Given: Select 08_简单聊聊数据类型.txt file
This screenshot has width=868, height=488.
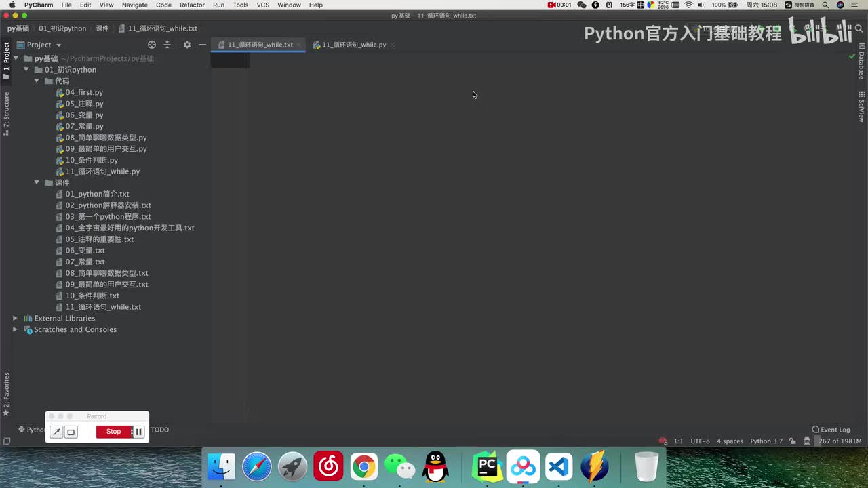Looking at the screenshot, I should [x=102, y=273].
